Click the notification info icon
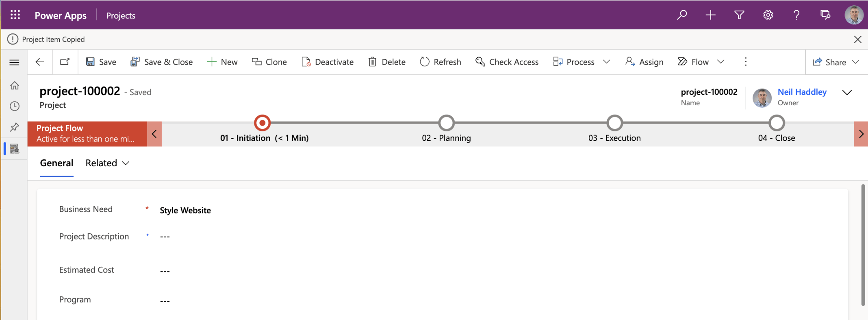868x320 pixels. (x=13, y=39)
